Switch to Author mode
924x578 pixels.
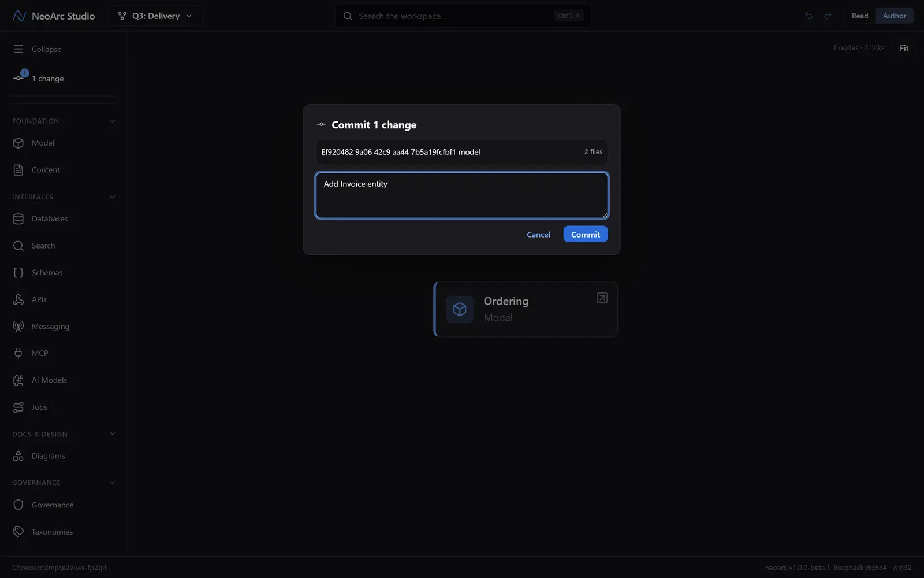tap(895, 16)
